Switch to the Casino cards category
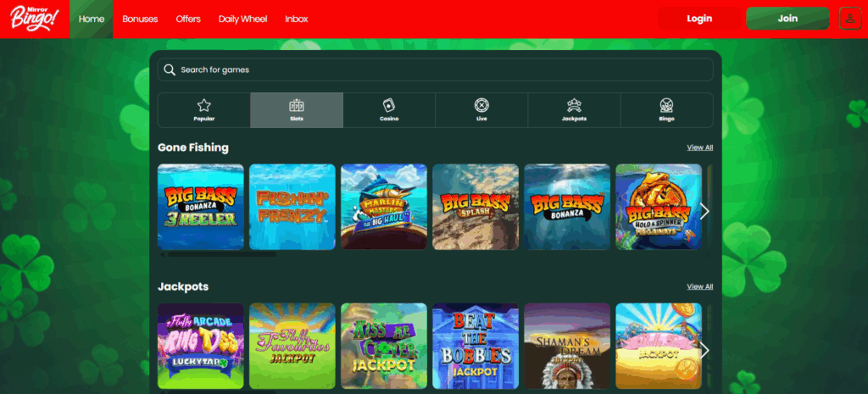Viewport: 868px width, 394px height. [x=389, y=110]
